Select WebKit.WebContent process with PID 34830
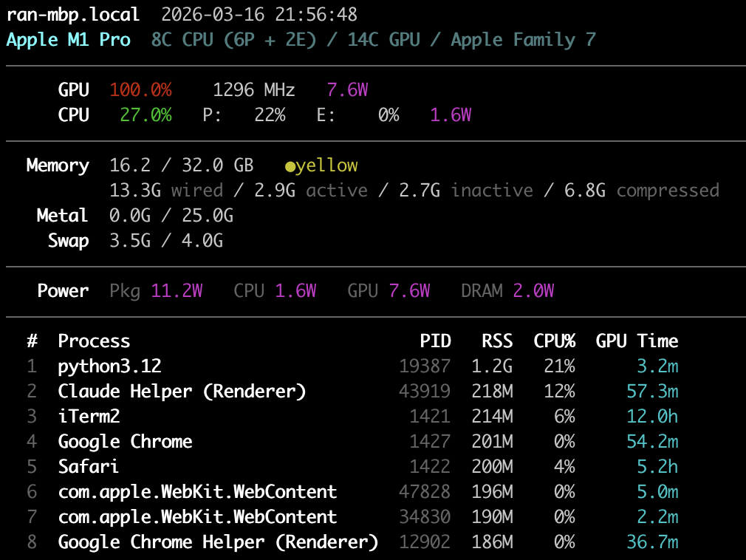 point(197,517)
